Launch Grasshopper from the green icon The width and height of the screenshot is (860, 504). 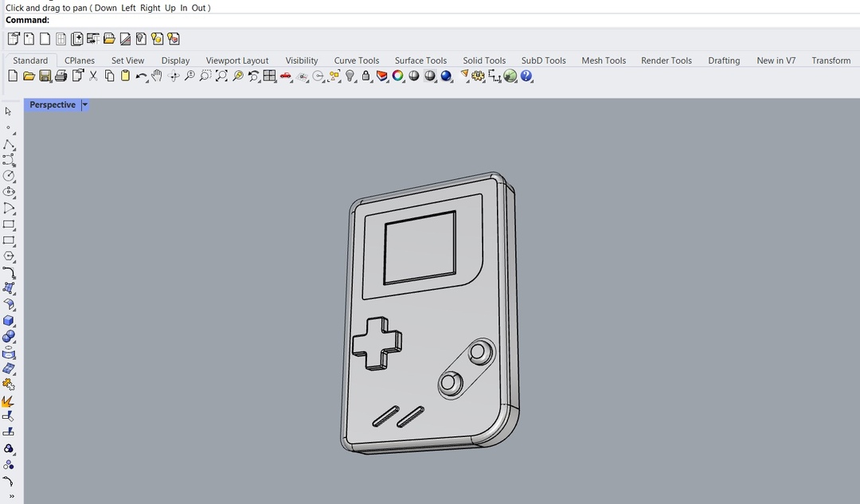click(510, 76)
